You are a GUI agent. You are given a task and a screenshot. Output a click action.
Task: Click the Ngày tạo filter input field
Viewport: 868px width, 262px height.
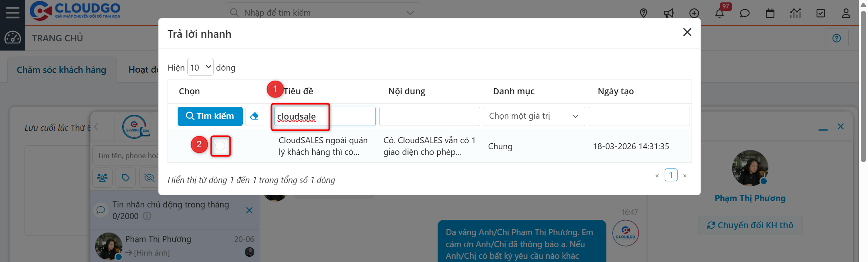coord(639,116)
